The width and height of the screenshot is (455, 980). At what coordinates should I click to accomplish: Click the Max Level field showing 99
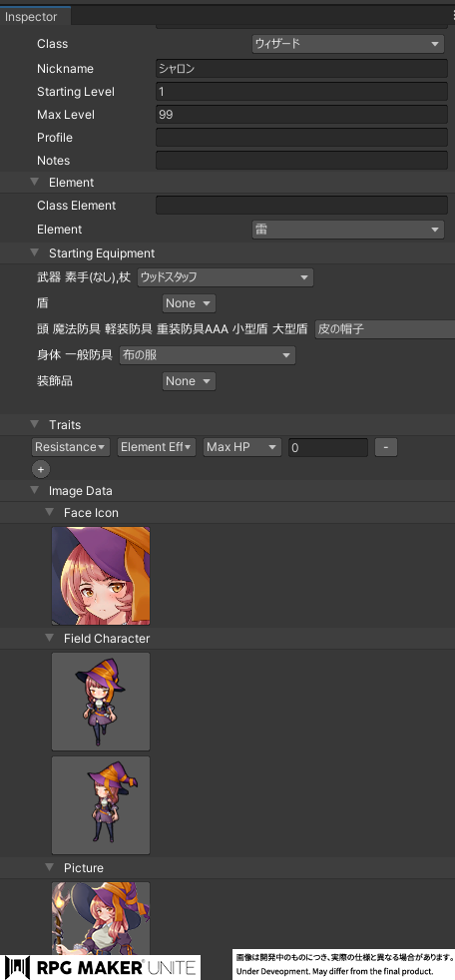click(302, 115)
